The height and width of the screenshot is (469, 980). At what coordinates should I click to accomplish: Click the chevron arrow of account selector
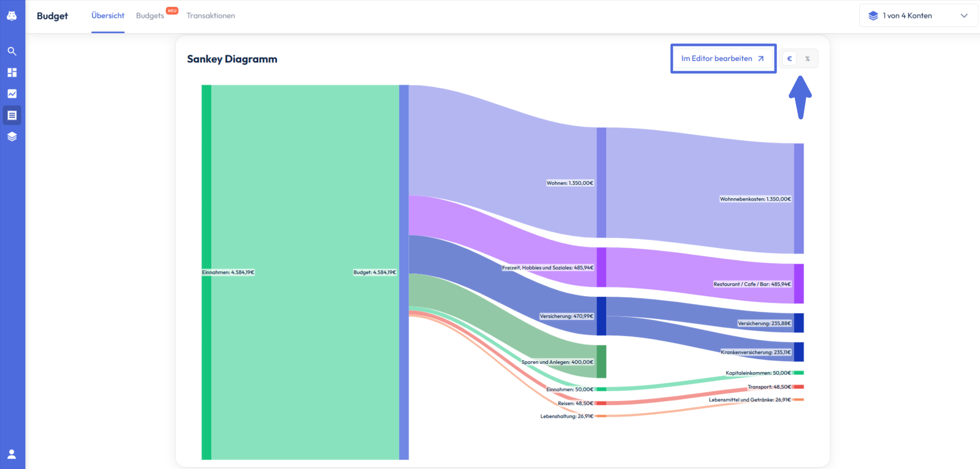tap(963, 16)
